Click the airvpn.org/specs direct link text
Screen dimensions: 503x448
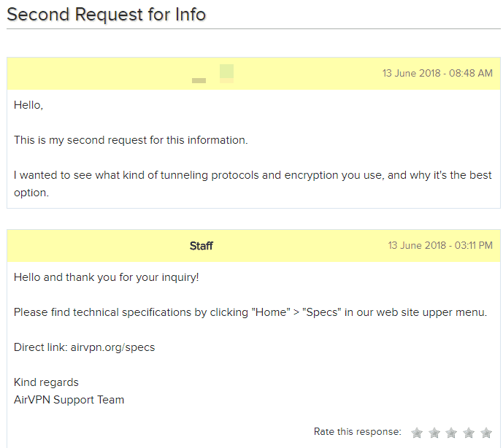[112, 347]
